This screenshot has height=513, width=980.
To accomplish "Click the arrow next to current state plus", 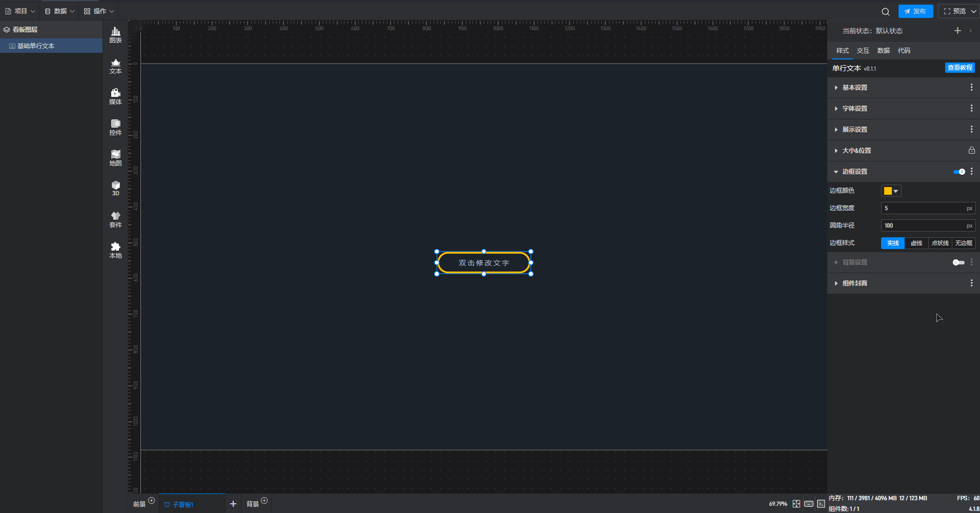I will [971, 31].
